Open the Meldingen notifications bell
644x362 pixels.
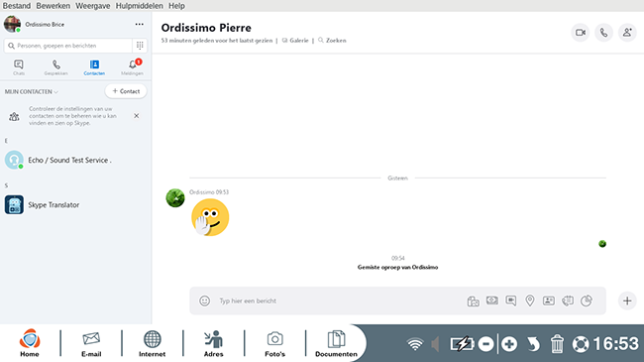(132, 67)
